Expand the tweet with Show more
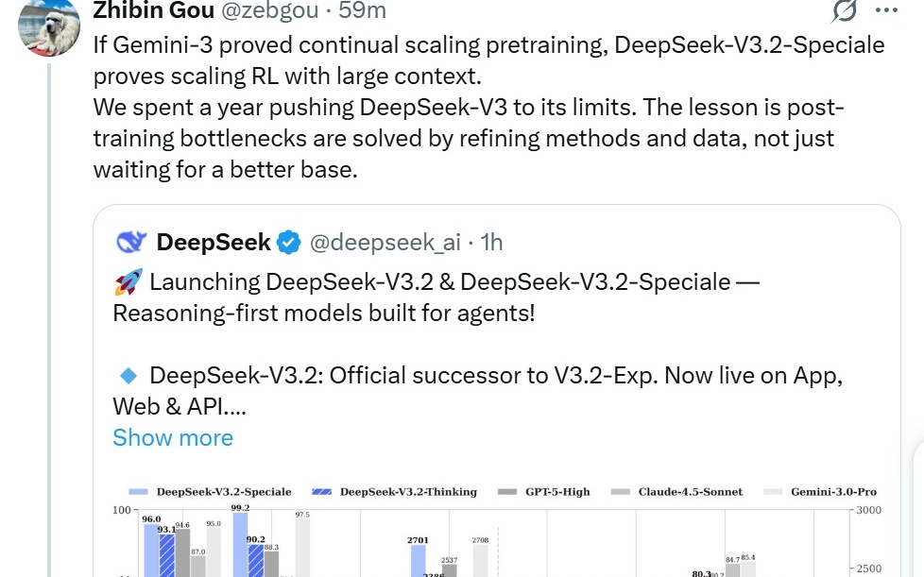924x577 pixels. click(x=172, y=437)
